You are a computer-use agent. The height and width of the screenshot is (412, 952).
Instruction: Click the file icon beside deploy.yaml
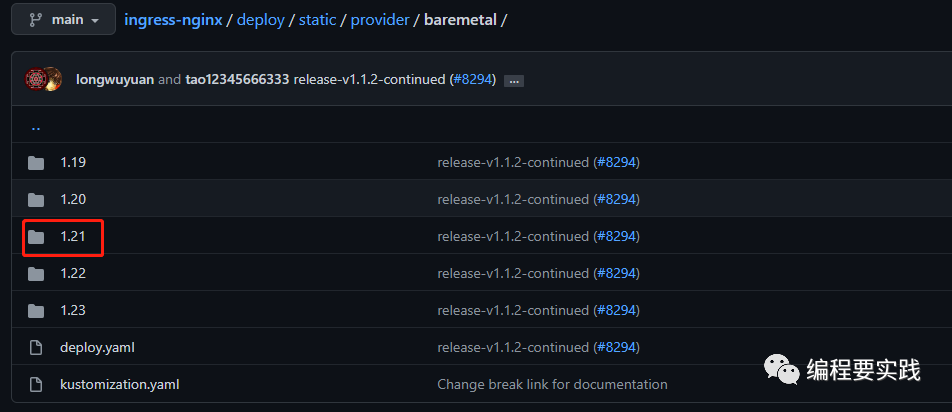pos(36,348)
